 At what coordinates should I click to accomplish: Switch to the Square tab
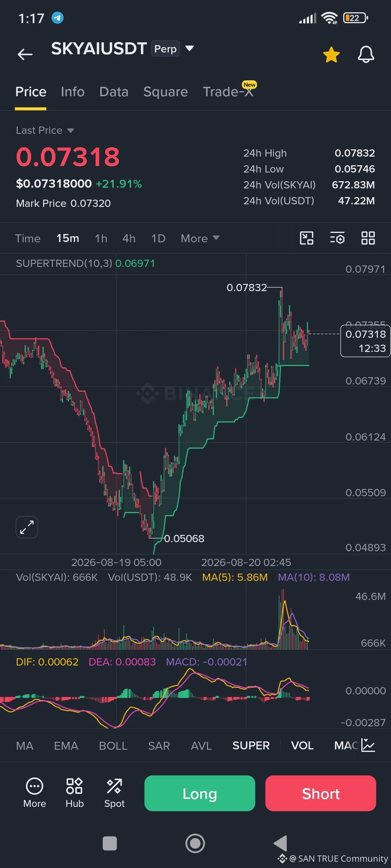click(x=165, y=92)
